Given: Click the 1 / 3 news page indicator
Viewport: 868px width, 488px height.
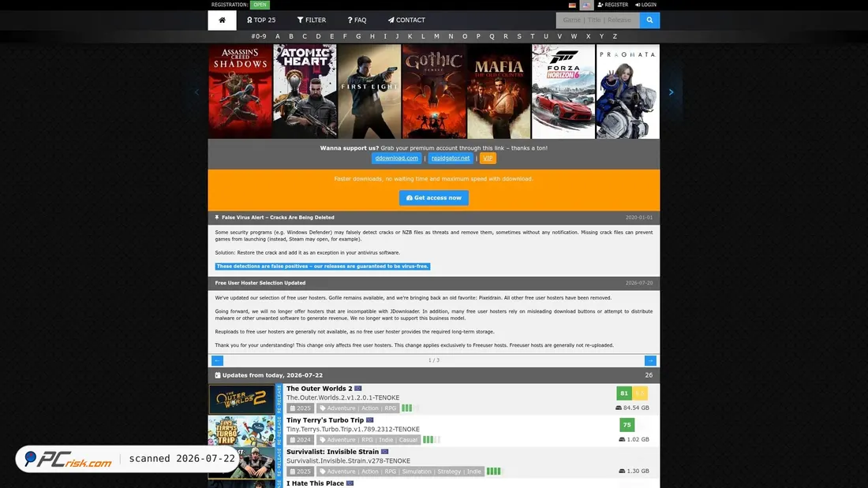Looking at the screenshot, I should click(434, 360).
